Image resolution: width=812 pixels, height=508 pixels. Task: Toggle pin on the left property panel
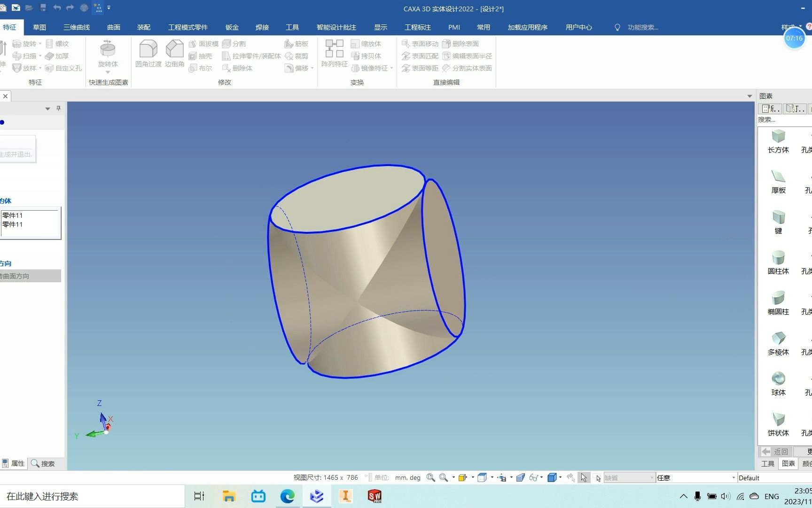[x=58, y=108]
